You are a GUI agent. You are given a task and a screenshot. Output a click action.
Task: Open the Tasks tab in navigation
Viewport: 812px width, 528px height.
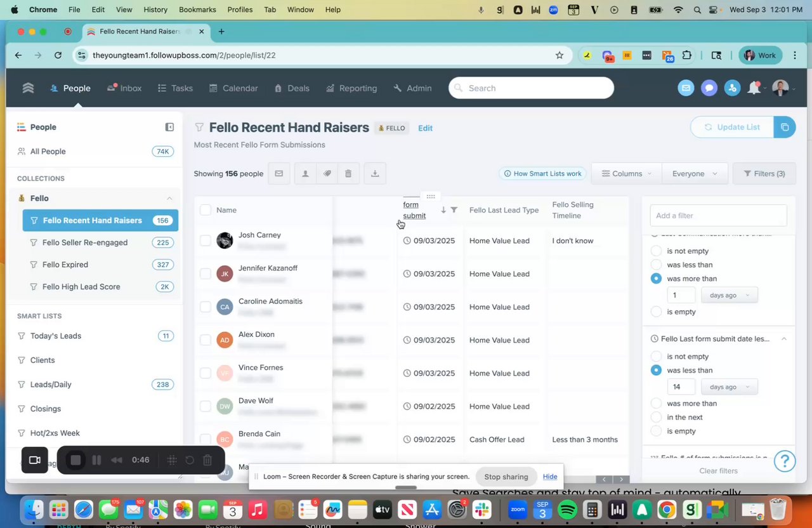tap(175, 88)
